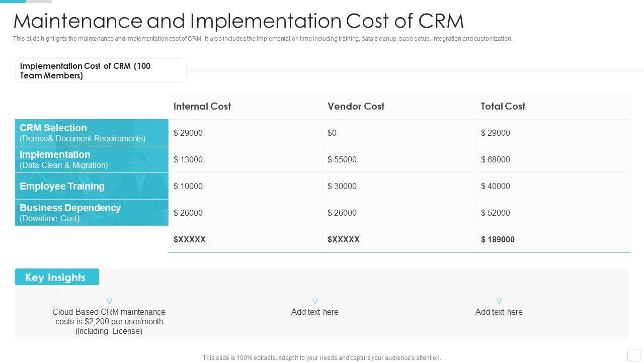Click the middle 'Add text here' placeholder
The height and width of the screenshot is (362, 644).
coord(315,312)
